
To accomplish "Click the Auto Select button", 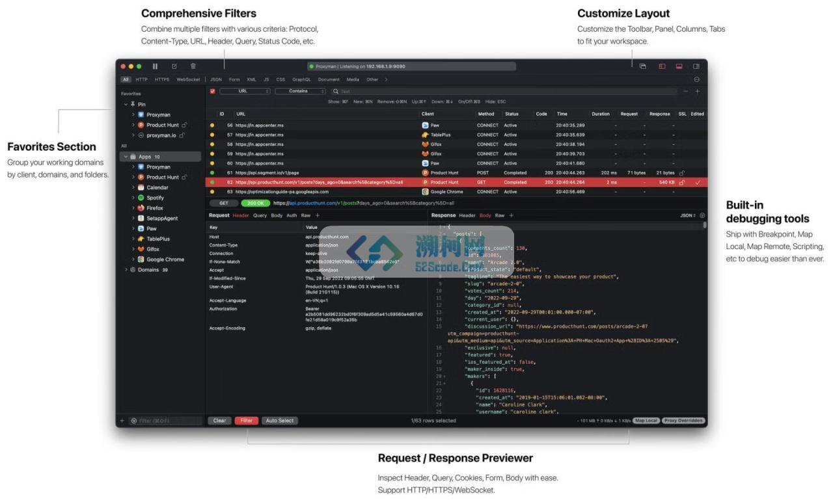I will click(280, 421).
